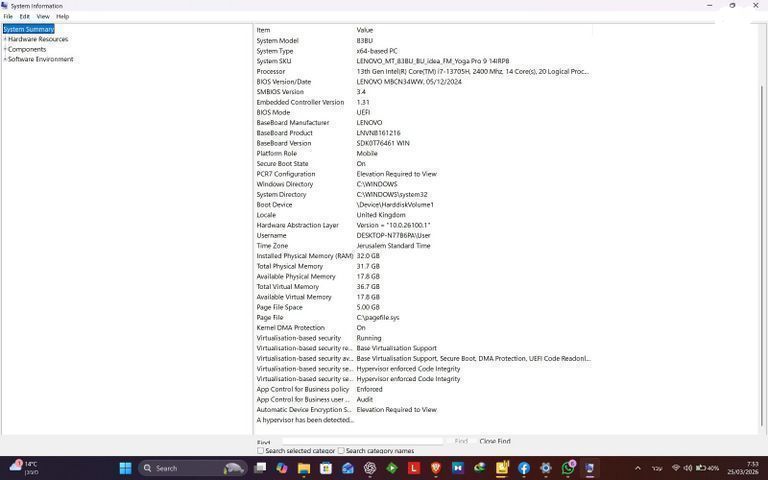The width and height of the screenshot is (768, 480).
Task: Select the 'United Kingdom' locale value
Action: point(381,215)
